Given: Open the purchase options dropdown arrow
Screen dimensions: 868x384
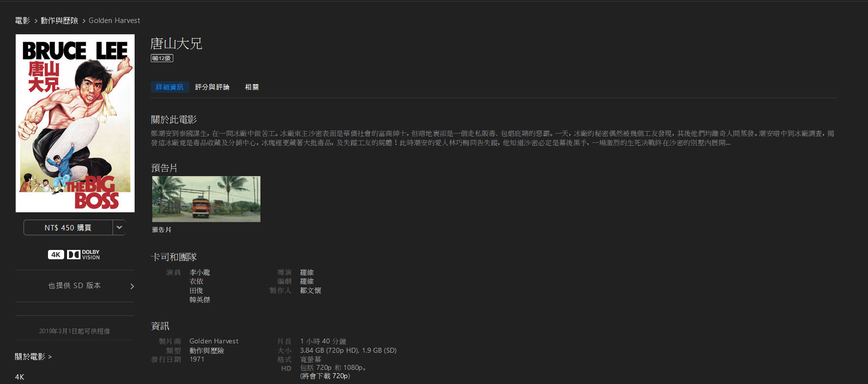Looking at the screenshot, I should (119, 227).
